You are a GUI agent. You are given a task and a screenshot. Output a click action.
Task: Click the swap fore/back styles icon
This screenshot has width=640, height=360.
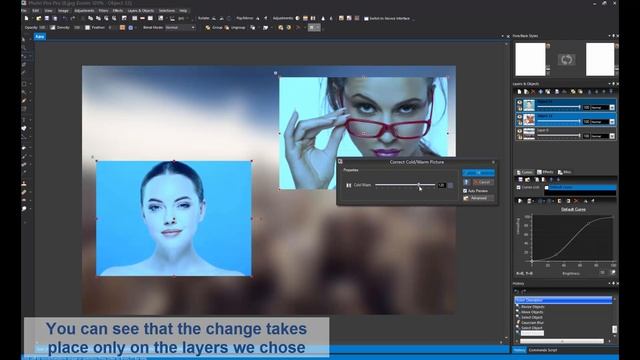566,60
